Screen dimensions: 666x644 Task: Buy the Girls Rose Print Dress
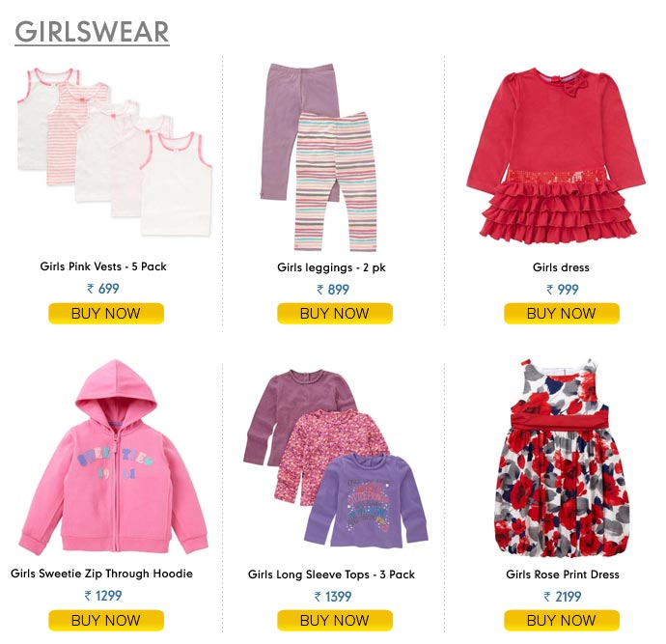coord(562,620)
